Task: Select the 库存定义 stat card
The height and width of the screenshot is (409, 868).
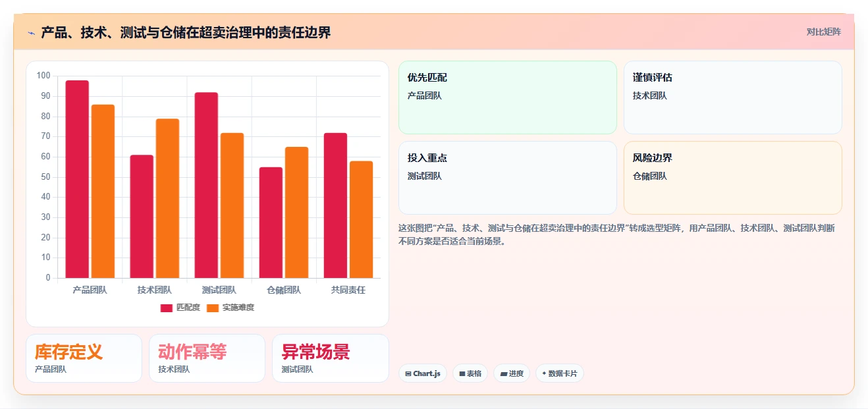Action: 84,358
